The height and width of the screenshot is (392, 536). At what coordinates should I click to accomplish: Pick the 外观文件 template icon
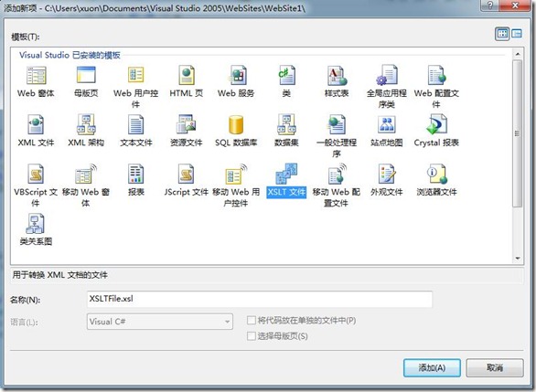[x=387, y=174]
